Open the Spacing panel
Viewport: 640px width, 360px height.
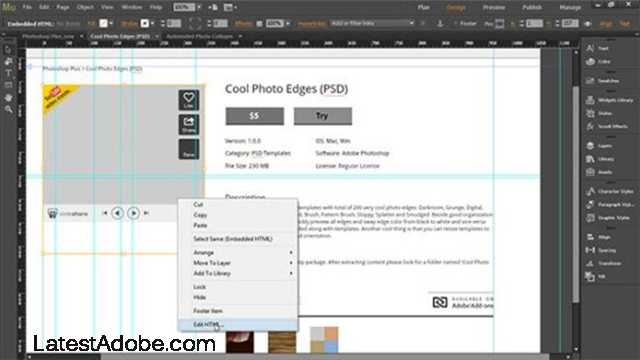tap(601, 250)
